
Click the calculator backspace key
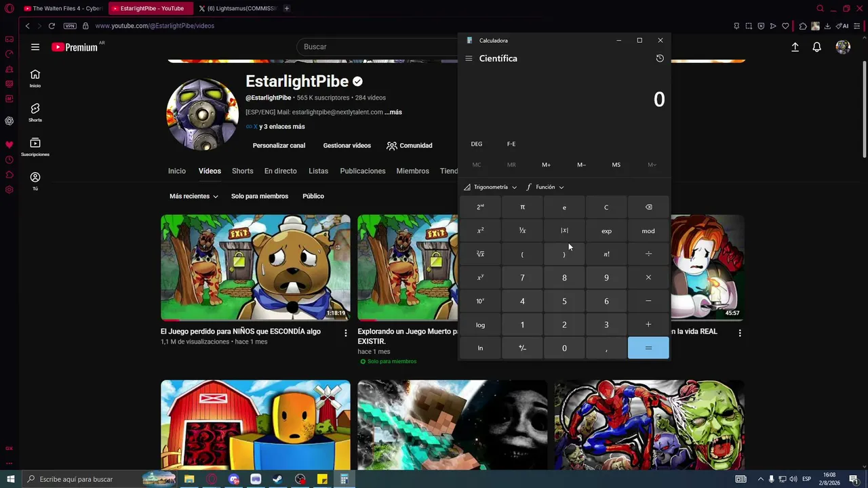pos(648,207)
